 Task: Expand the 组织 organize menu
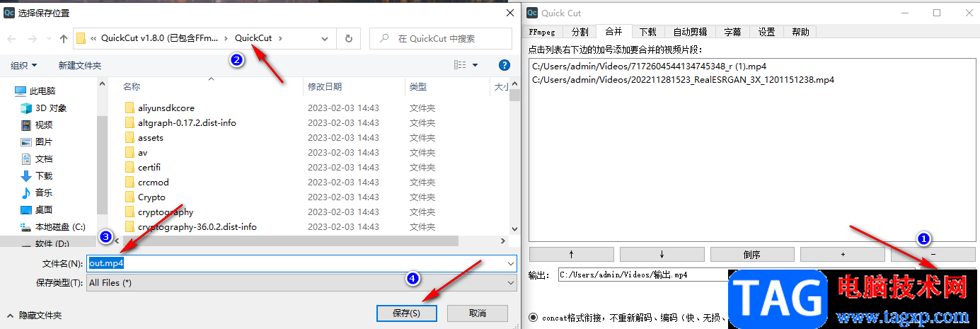pos(24,65)
